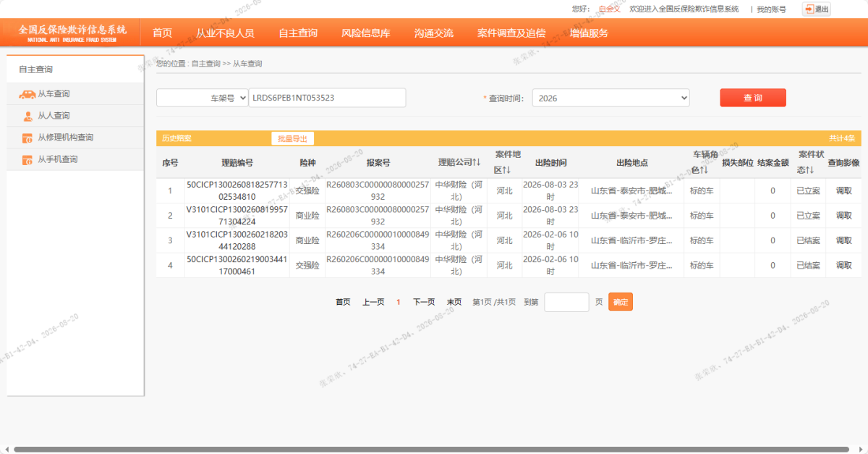Open the 查询时间 year dropdown showing 2026

(610, 98)
